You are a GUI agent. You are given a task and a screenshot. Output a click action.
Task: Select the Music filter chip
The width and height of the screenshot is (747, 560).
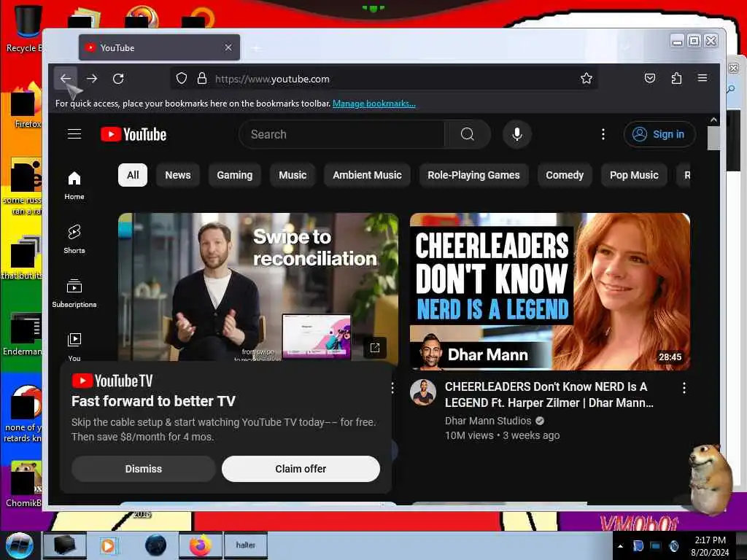[293, 175]
